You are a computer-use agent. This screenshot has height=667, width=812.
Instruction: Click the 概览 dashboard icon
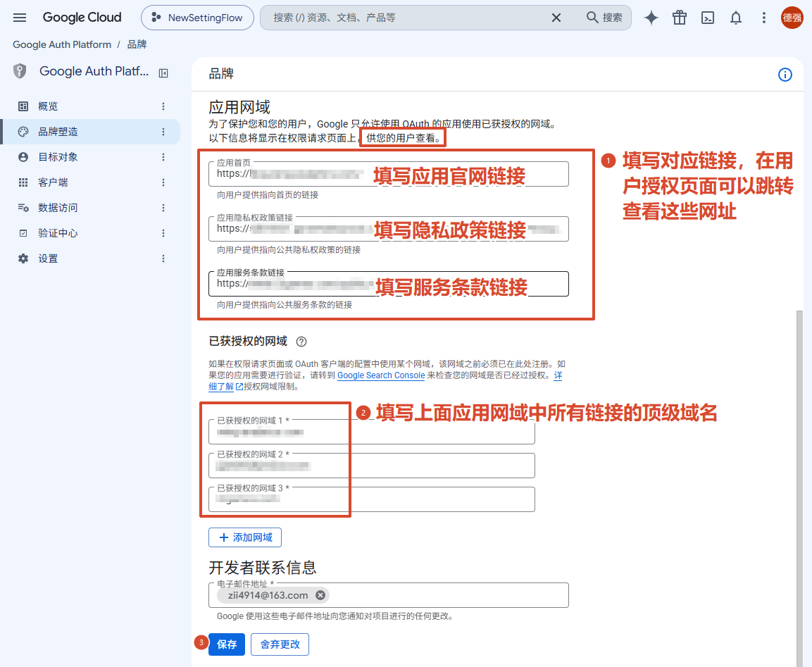[x=23, y=106]
